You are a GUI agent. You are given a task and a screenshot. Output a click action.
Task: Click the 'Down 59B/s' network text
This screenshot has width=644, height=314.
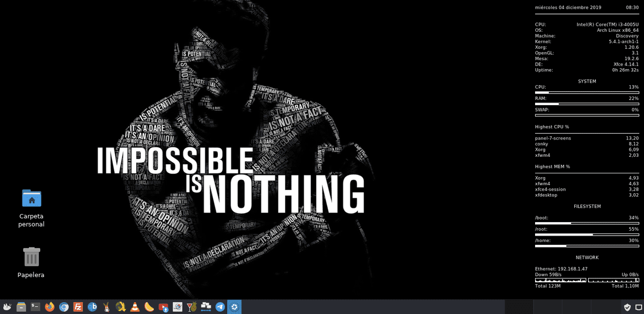click(x=548, y=275)
